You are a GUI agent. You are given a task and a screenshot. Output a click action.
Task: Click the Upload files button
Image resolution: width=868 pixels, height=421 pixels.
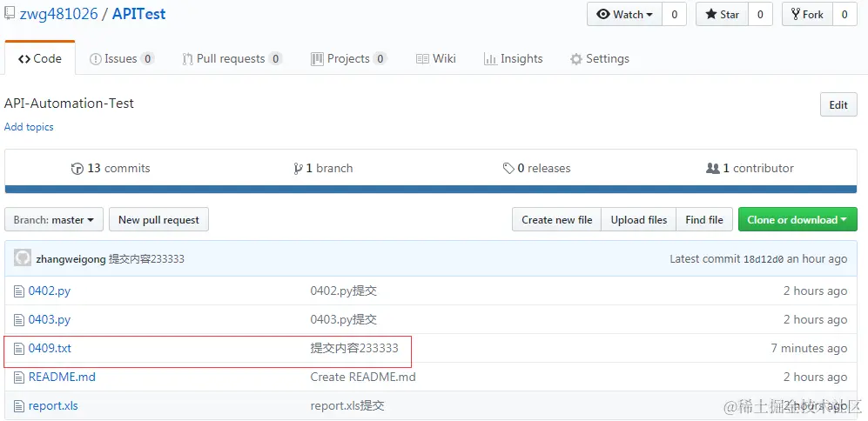coord(639,219)
